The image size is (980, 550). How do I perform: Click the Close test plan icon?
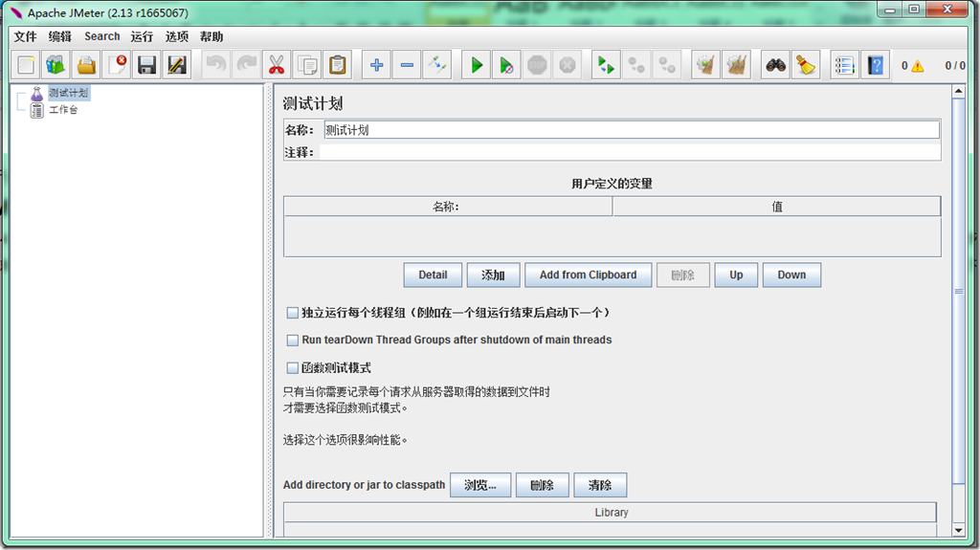117,65
